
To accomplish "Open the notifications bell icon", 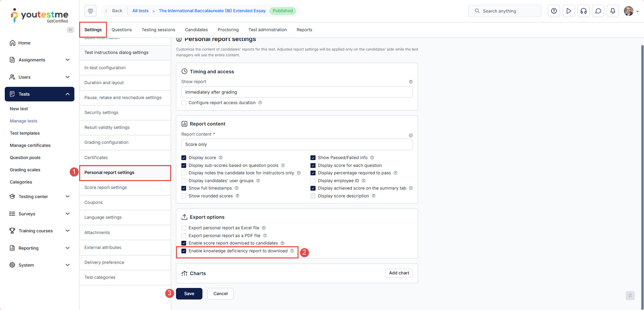I will [x=613, y=11].
